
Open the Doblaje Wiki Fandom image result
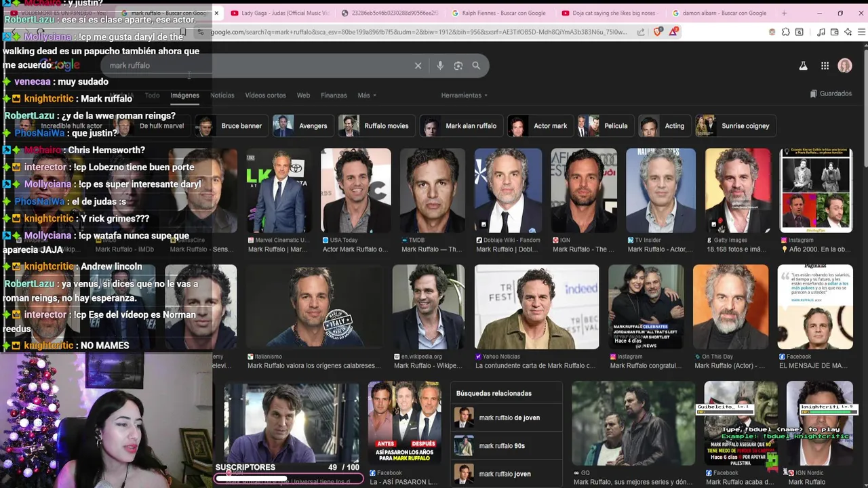pos(508,190)
